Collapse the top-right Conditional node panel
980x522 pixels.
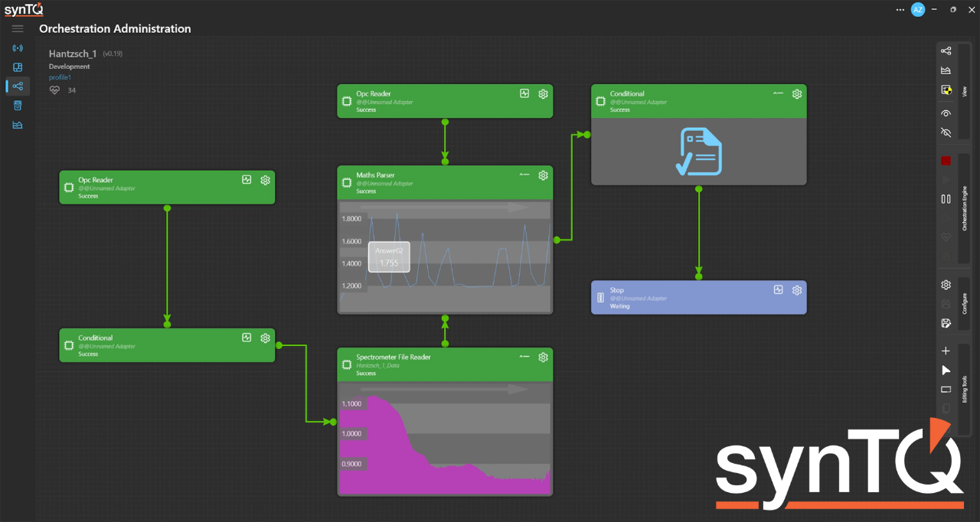[x=778, y=93]
